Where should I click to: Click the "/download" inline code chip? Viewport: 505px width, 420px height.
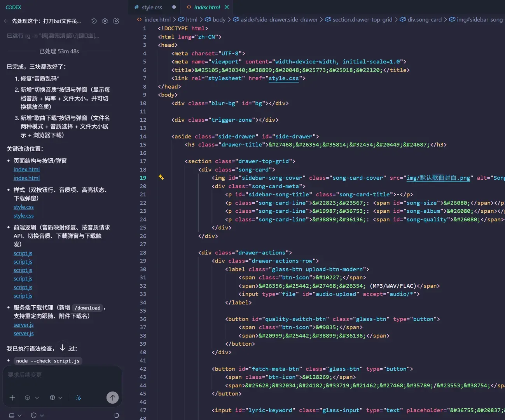click(87, 308)
